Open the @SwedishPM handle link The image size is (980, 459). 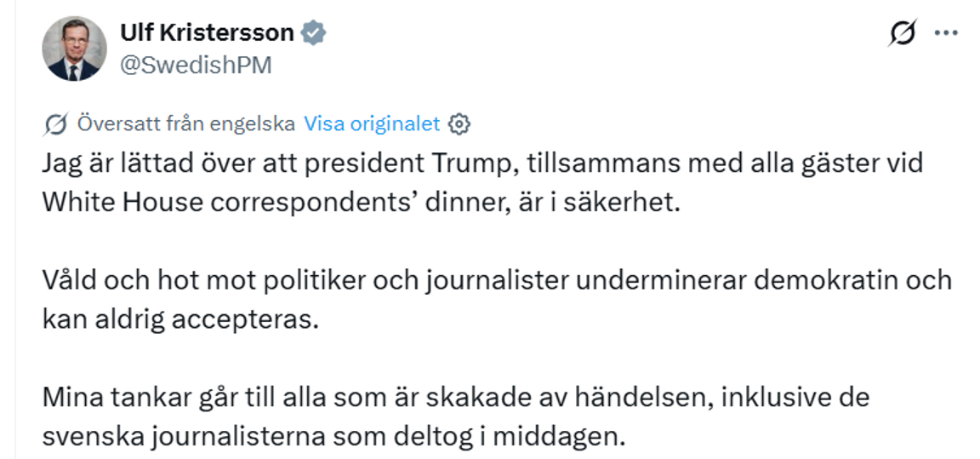pyautogui.click(x=196, y=66)
